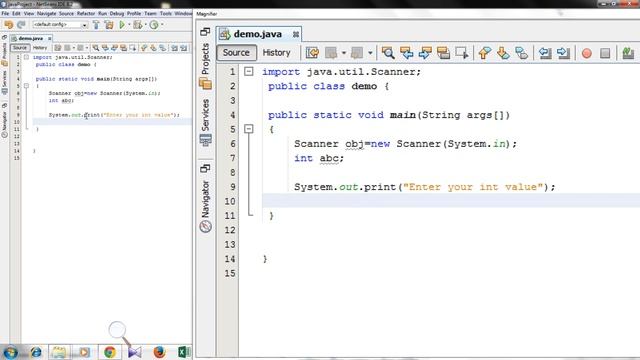Click small Find Selection icon in NetBeans editor toolbar

coord(96,48)
